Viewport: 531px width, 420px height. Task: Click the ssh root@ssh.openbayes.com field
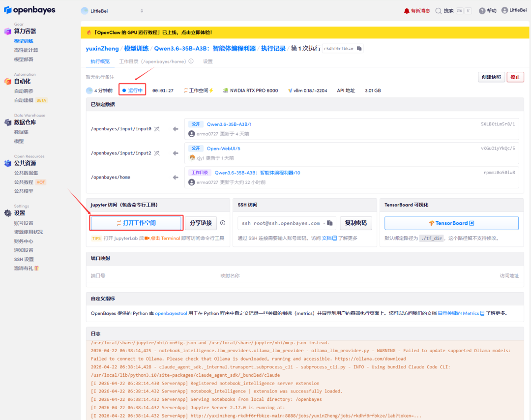[287, 223]
